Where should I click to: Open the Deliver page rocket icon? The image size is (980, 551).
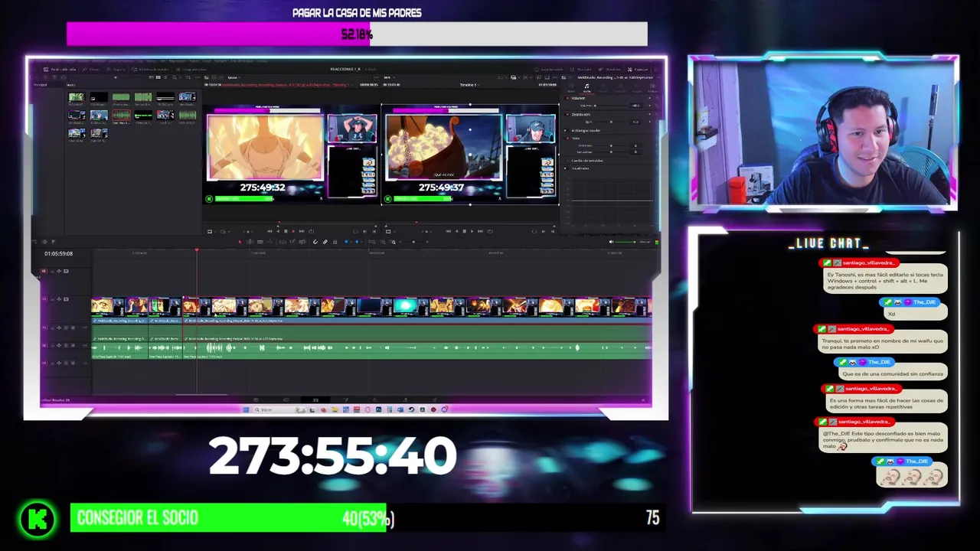pos(435,399)
